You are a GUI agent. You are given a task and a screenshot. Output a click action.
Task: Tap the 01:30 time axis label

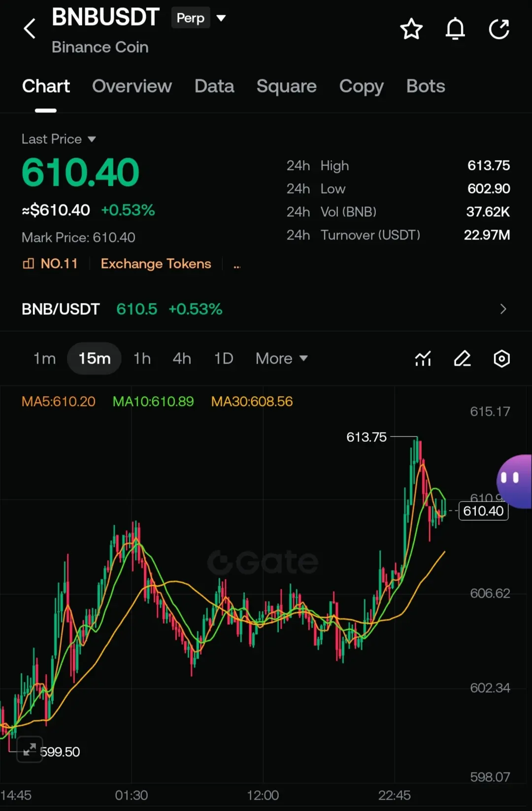coord(132,795)
